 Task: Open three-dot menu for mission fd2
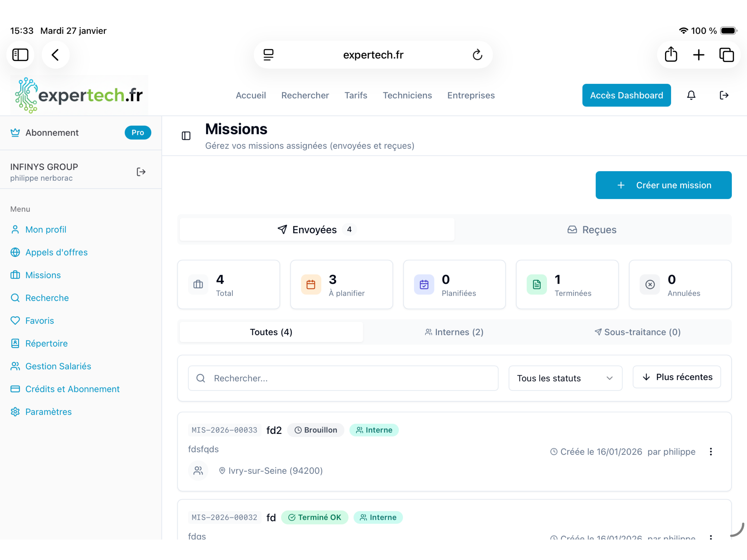click(711, 452)
